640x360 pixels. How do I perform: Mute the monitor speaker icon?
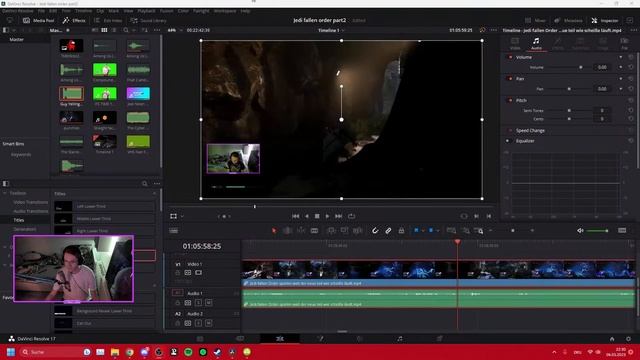coord(580,231)
